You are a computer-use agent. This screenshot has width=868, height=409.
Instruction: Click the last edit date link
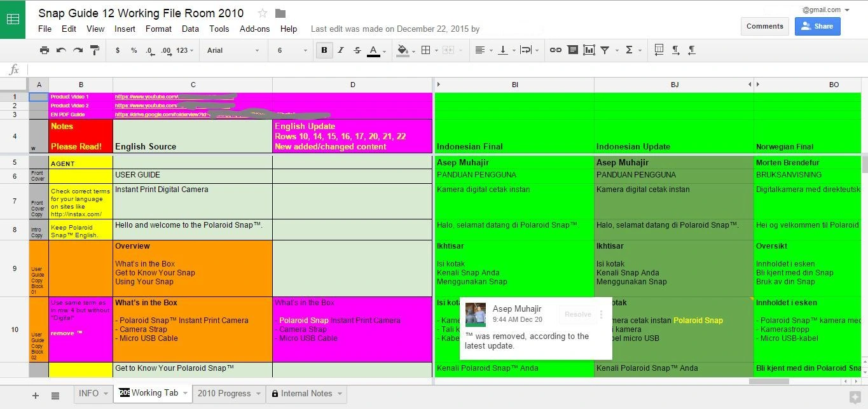tap(395, 29)
